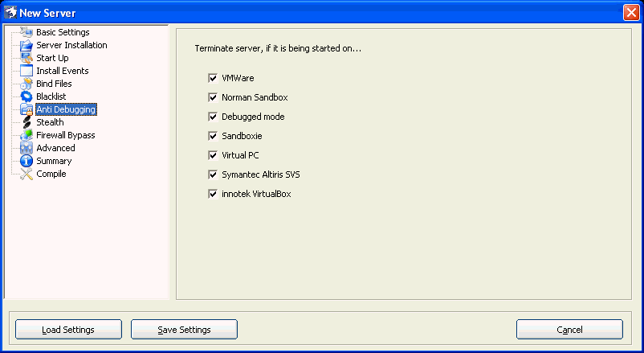Image resolution: width=644 pixels, height=353 pixels.
Task: Uncheck the Sandboxie checkbox
Action: point(213,136)
